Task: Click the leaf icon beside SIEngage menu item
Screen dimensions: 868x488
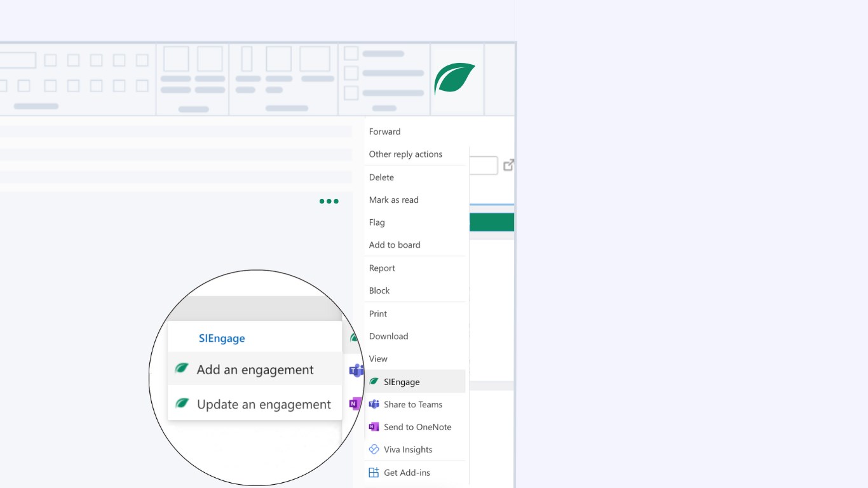Action: pyautogui.click(x=374, y=382)
